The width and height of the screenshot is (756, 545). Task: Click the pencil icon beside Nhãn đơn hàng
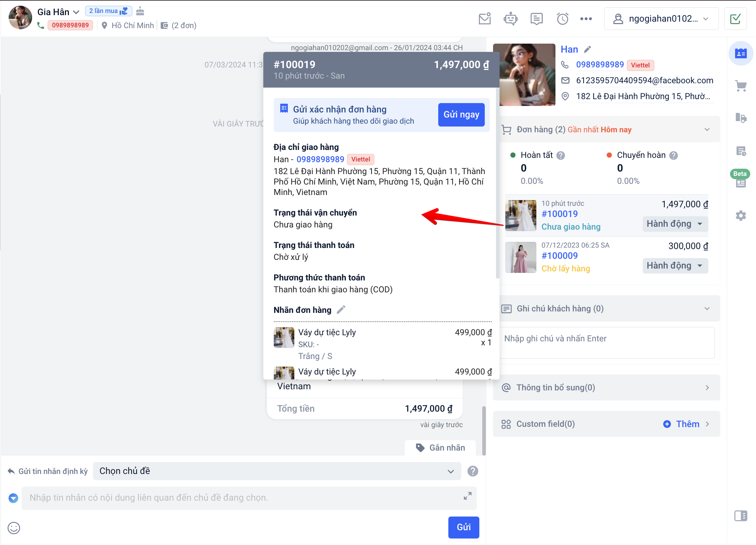click(341, 310)
